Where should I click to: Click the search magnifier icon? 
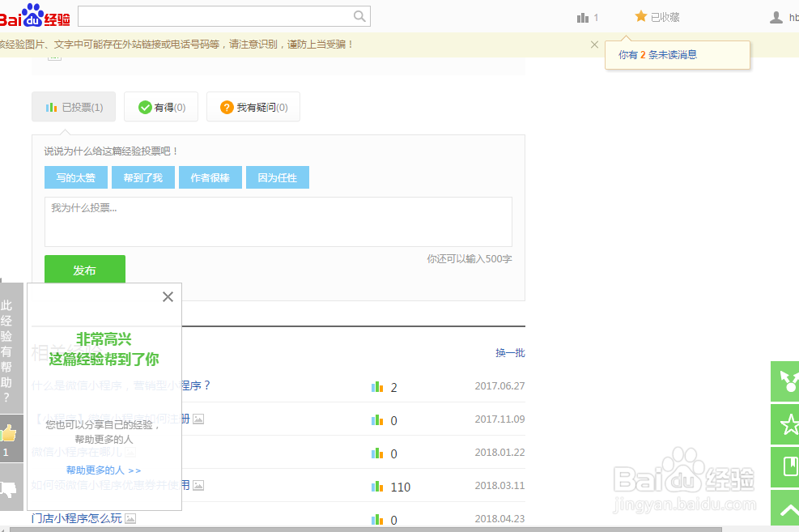click(359, 16)
